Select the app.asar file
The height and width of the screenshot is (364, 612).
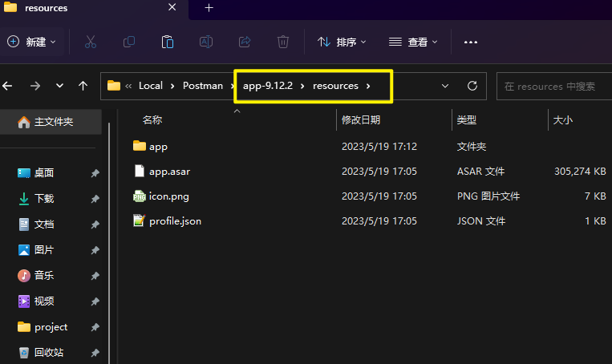pos(169,172)
